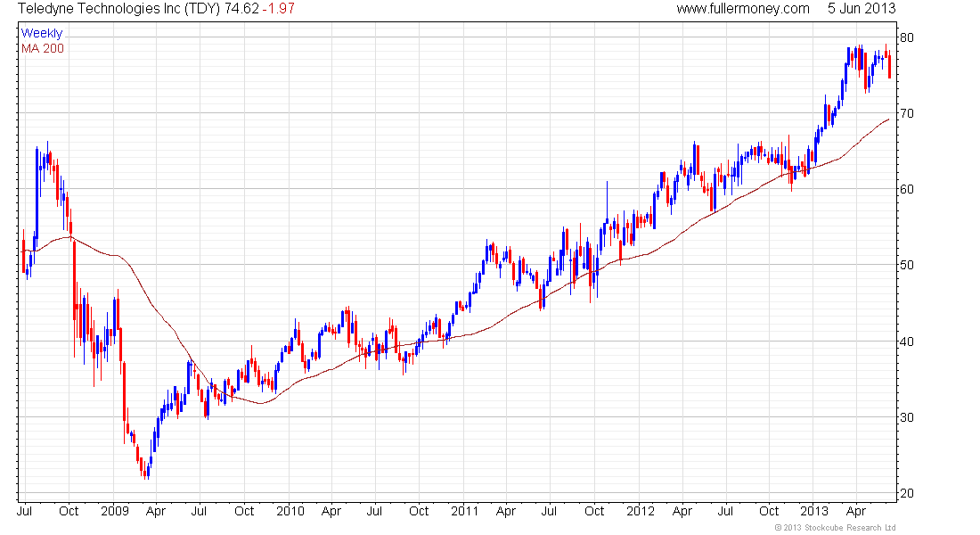Click the 2009 year label on time axis
980x535 pixels.
click(115, 511)
